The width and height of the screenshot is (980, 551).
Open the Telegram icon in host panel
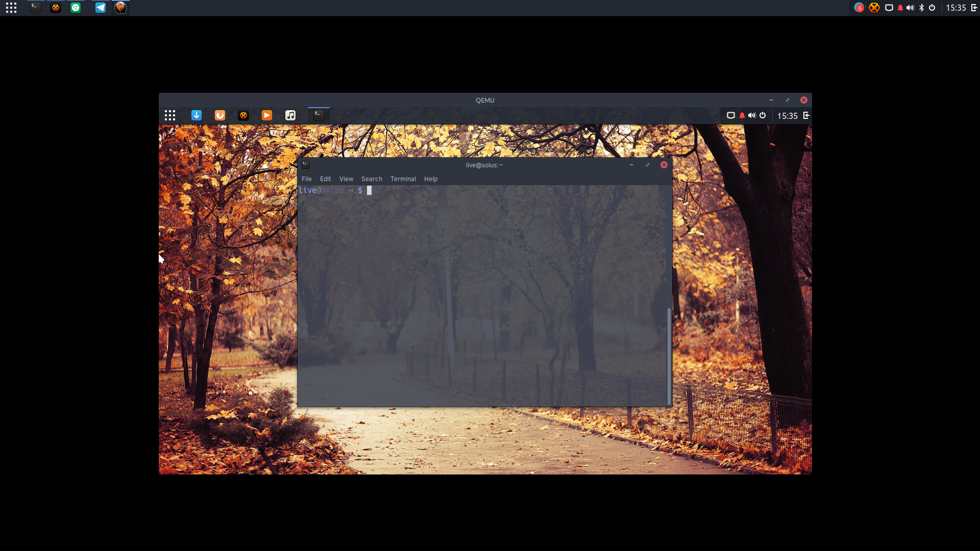pyautogui.click(x=101, y=8)
